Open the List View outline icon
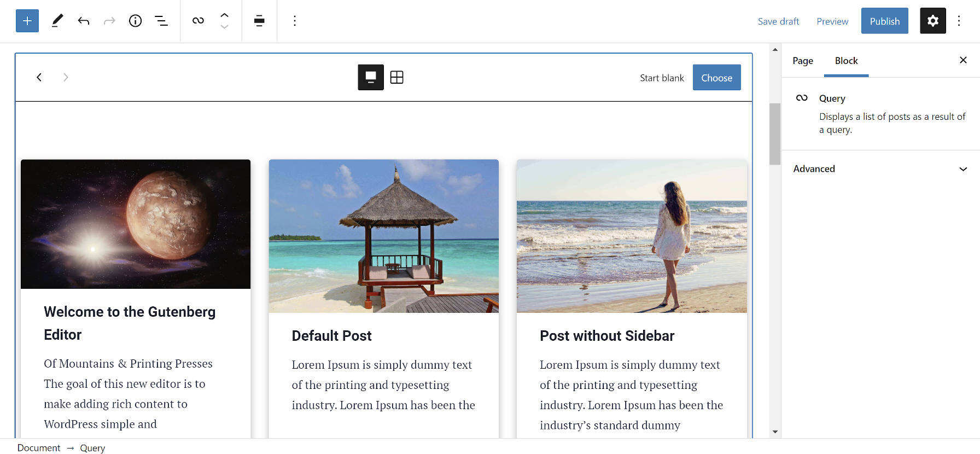The image size is (980, 454). coord(161,21)
